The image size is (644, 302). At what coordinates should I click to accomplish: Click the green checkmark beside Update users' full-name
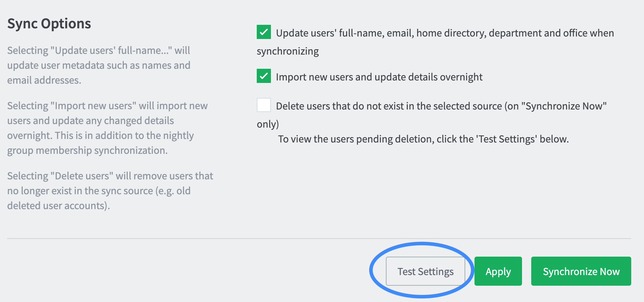[264, 32]
